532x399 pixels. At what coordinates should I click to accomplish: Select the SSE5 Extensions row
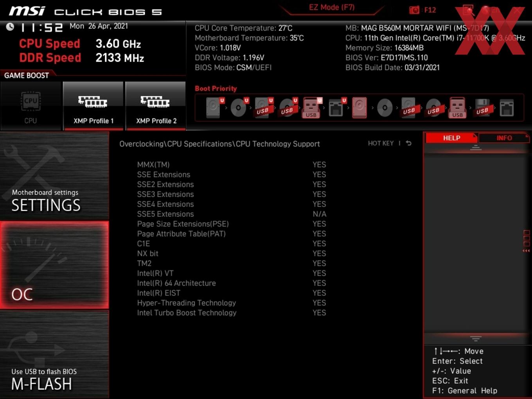click(232, 214)
